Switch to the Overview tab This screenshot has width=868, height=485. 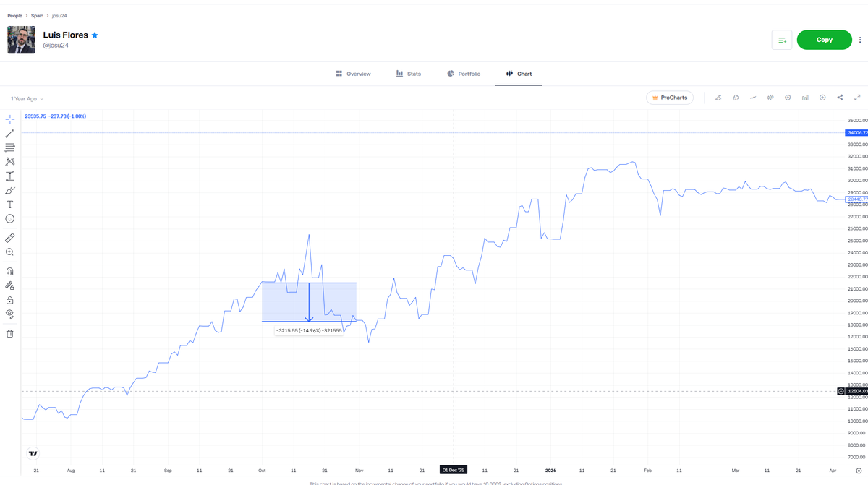coord(354,74)
